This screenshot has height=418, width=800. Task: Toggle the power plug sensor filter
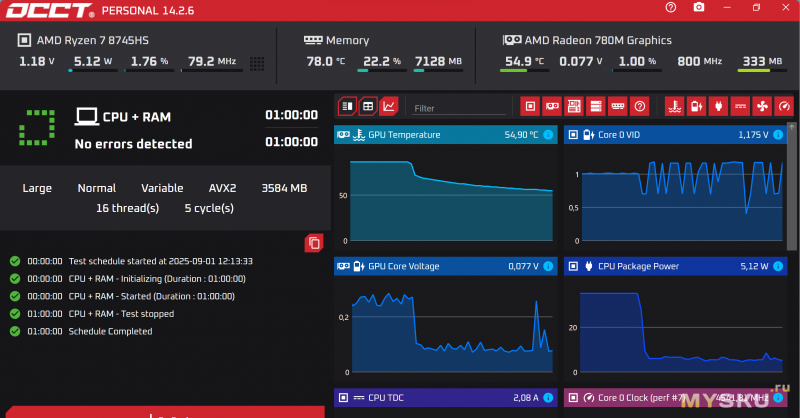point(718,106)
